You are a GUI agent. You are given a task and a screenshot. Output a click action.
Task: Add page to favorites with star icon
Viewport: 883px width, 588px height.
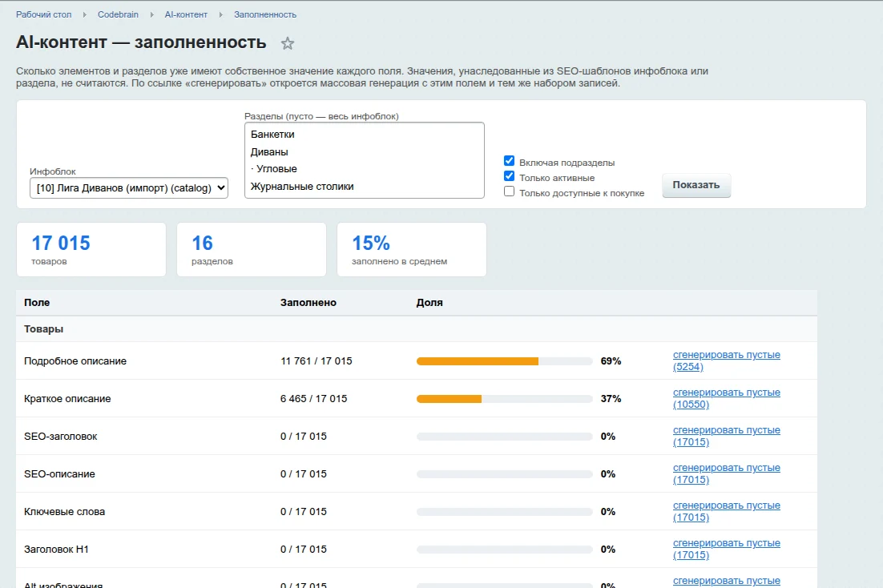pos(287,43)
